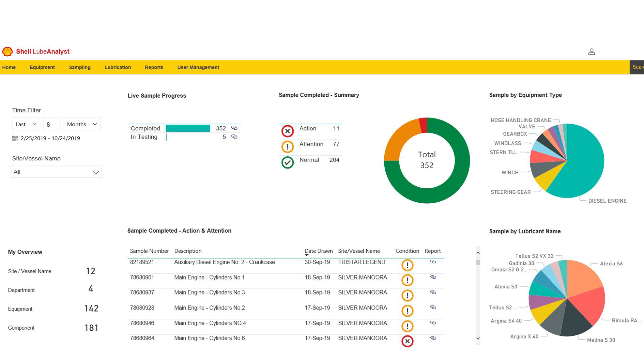
Task: Open the link icon beside Completed 352
Action: (234, 128)
